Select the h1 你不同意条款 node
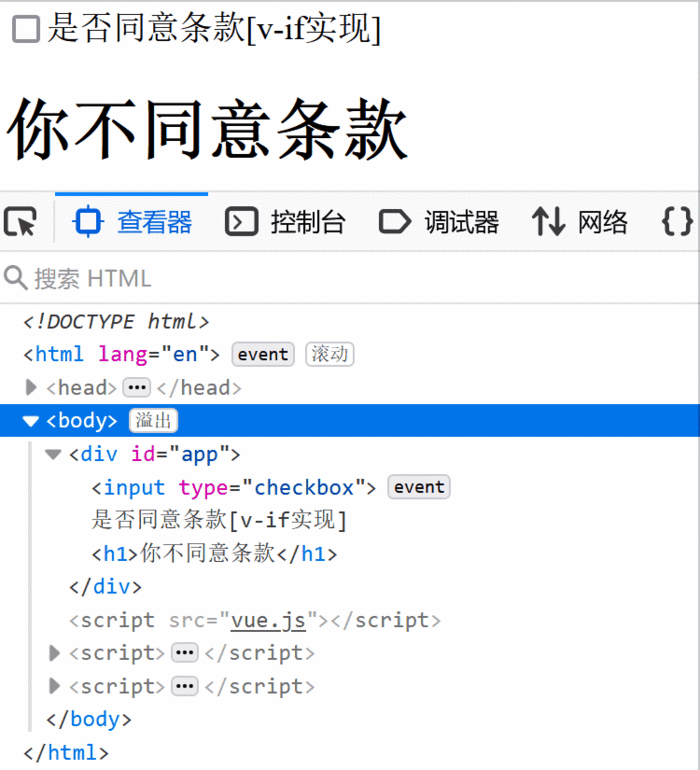This screenshot has width=700, height=770. coord(214,554)
